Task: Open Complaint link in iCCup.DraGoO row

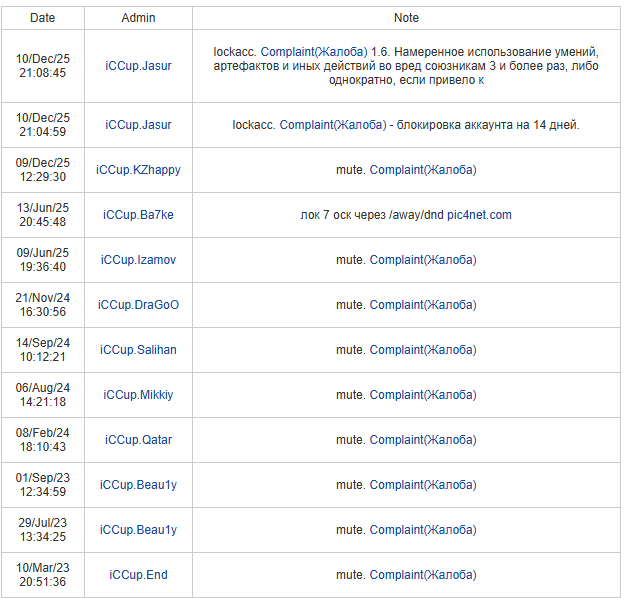Action: pos(422,305)
